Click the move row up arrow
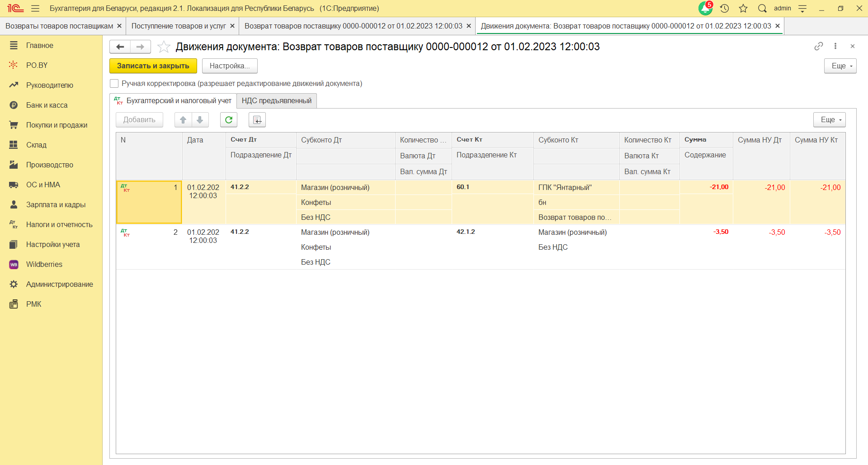Image resolution: width=868 pixels, height=465 pixels. click(183, 120)
